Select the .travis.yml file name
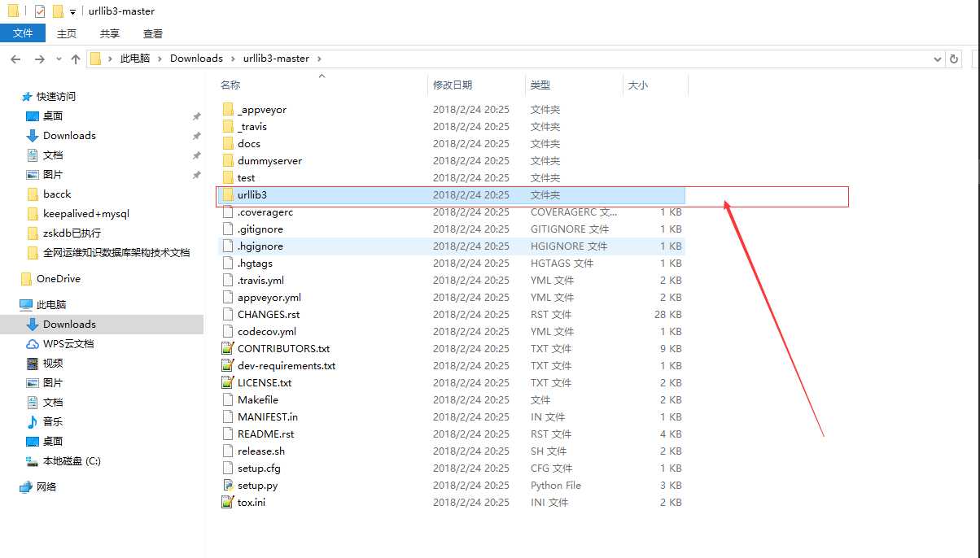The width and height of the screenshot is (980, 558). pos(260,280)
